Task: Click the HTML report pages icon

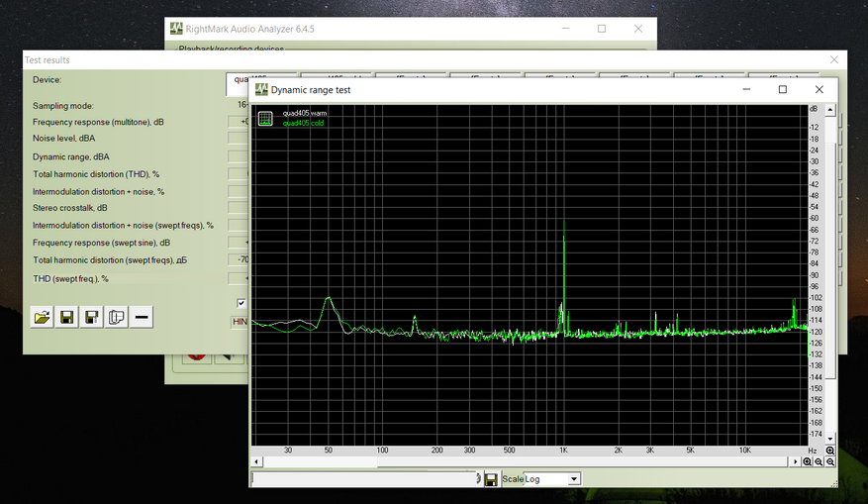Action: coord(117,317)
